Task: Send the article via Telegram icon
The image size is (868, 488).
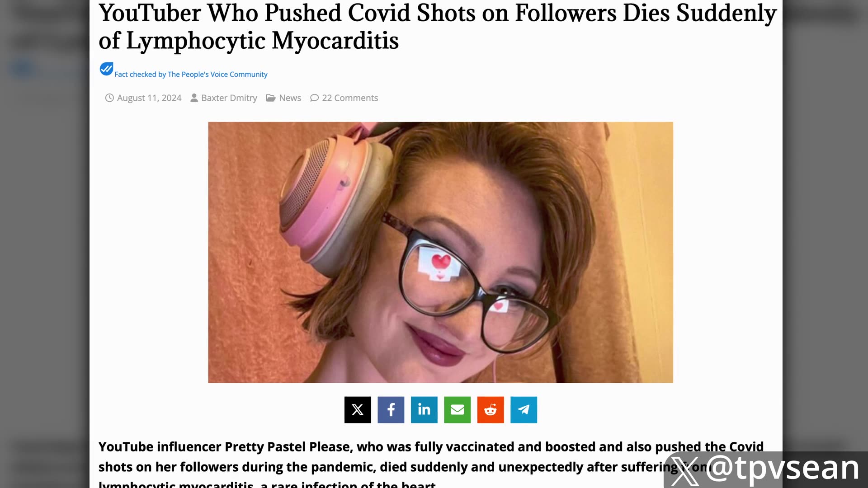Action: tap(524, 410)
